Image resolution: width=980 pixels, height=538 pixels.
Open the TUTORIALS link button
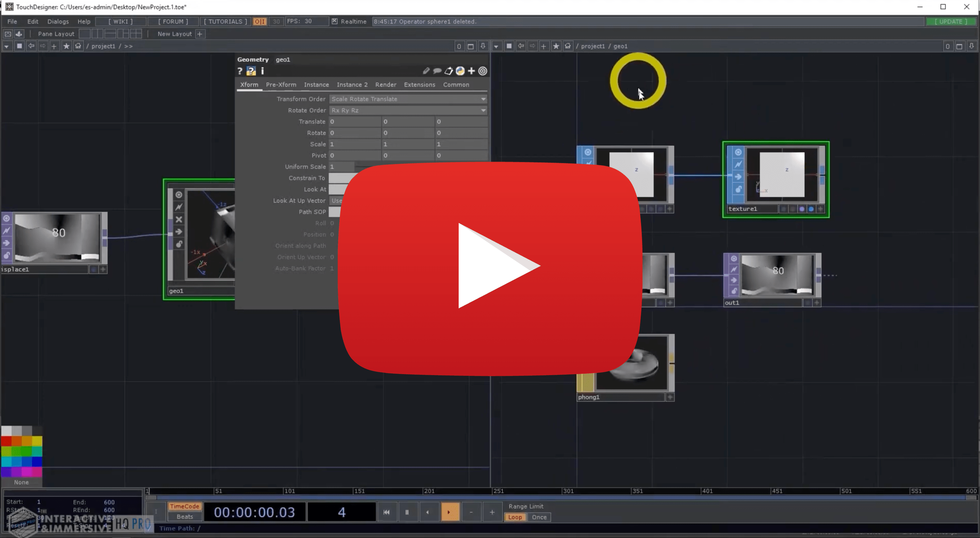225,21
